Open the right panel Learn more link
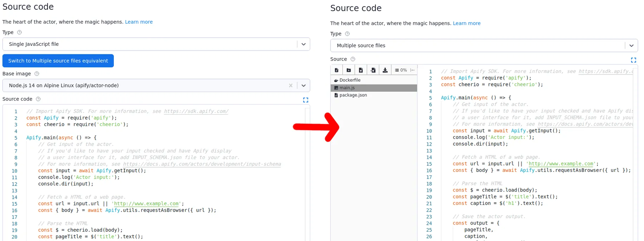 [x=467, y=23]
